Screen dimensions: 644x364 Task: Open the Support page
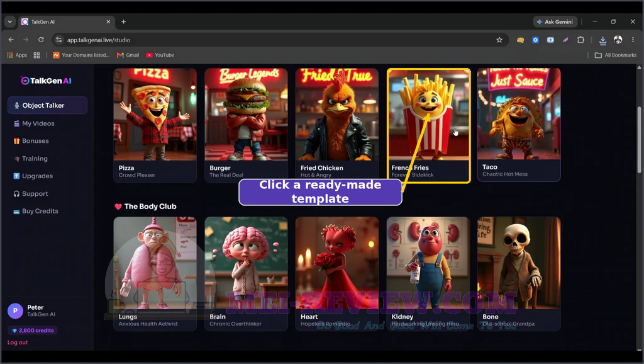(35, 194)
